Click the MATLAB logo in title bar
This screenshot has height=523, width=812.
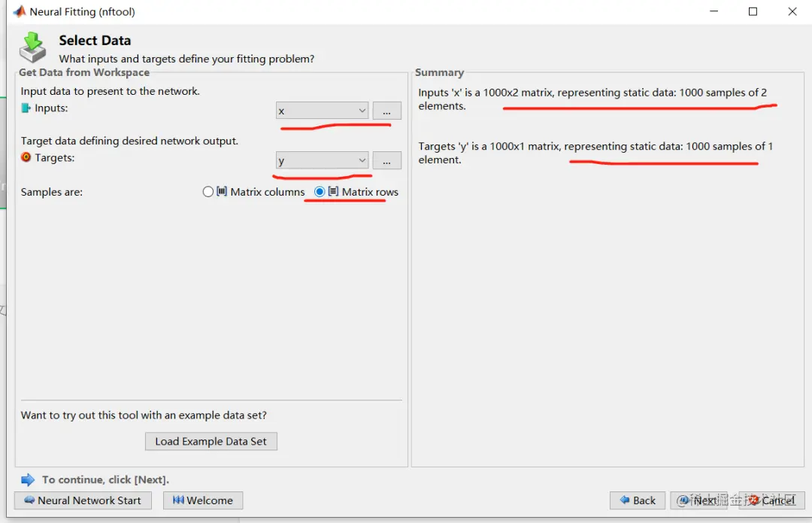point(19,11)
